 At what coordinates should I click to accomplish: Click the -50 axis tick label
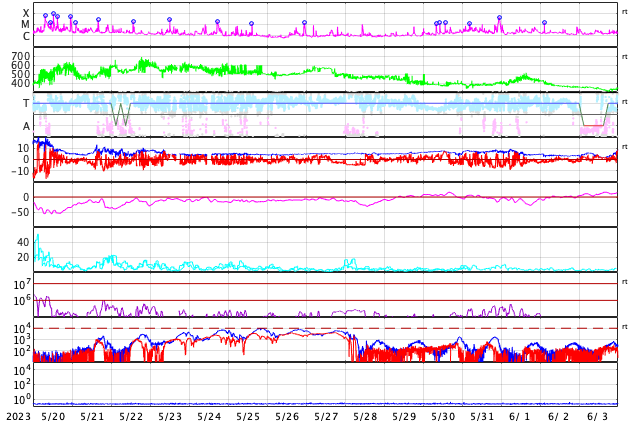pos(21,212)
